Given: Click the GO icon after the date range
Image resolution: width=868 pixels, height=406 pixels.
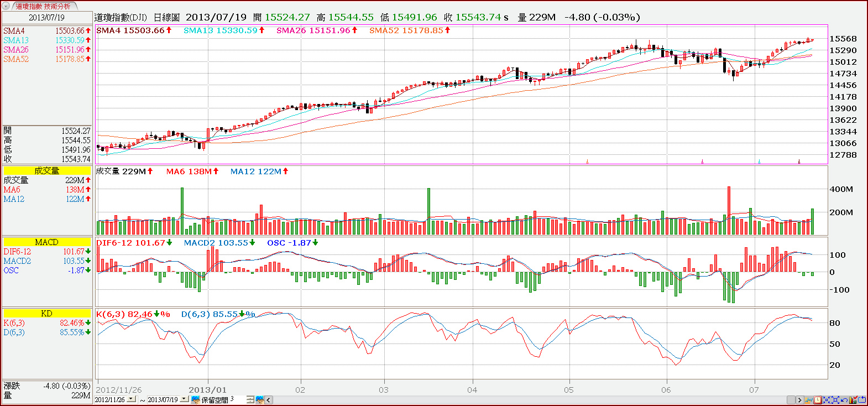Looking at the screenshot, I should [x=195, y=399].
